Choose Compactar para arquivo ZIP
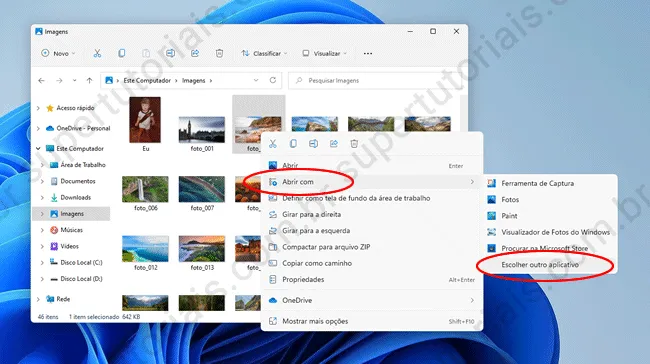 pyautogui.click(x=372, y=247)
